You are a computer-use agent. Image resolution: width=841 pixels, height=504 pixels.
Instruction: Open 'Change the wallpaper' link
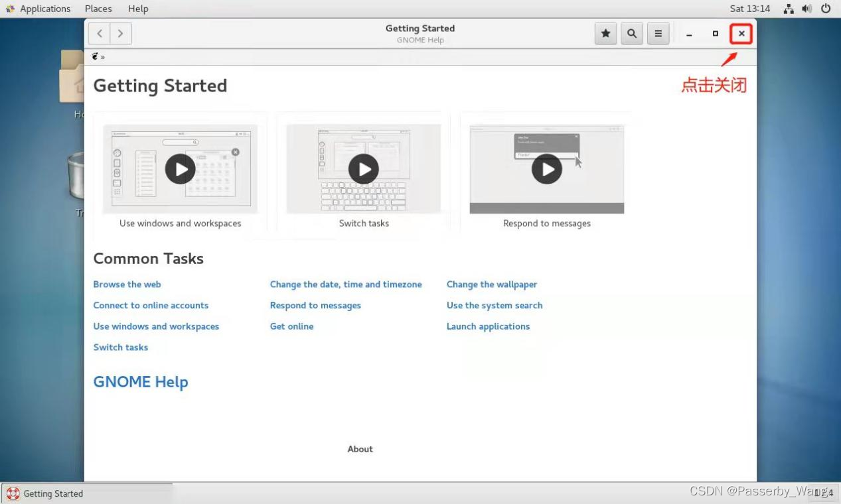492,284
